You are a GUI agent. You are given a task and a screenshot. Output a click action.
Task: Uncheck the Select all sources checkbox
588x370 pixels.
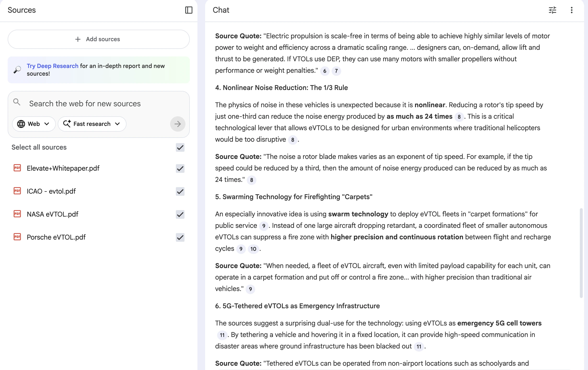point(180,148)
